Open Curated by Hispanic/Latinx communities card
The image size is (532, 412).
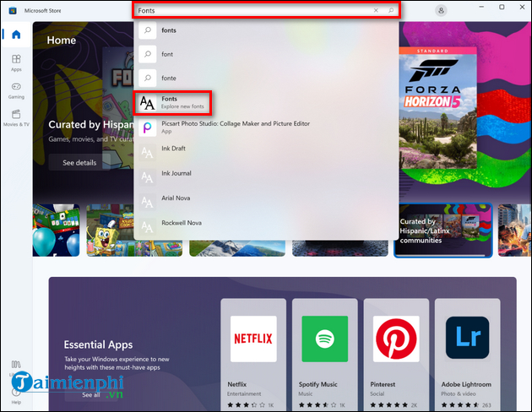coord(443,230)
